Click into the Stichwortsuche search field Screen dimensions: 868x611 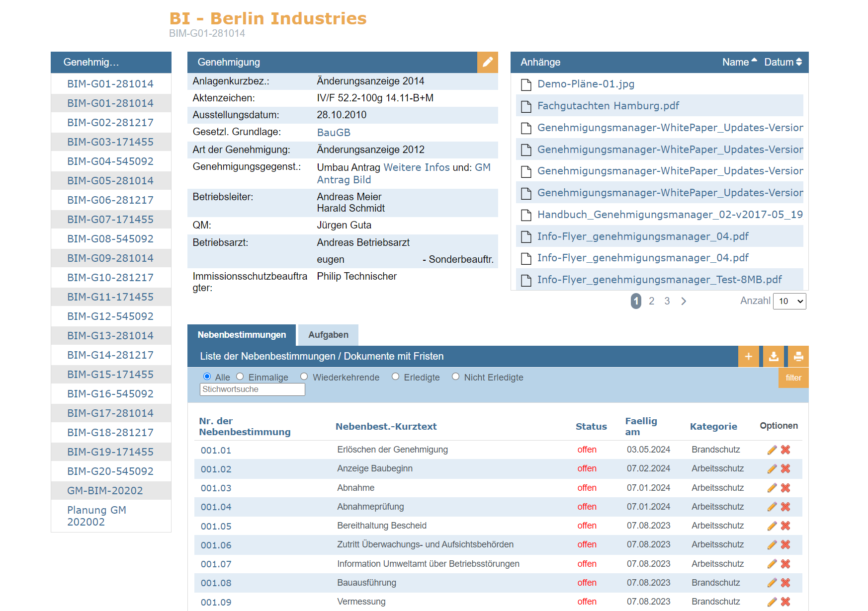(x=252, y=389)
